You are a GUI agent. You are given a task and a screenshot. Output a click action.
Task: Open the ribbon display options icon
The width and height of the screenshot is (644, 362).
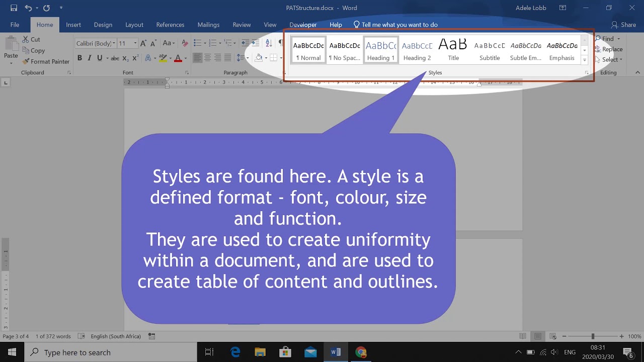click(563, 8)
